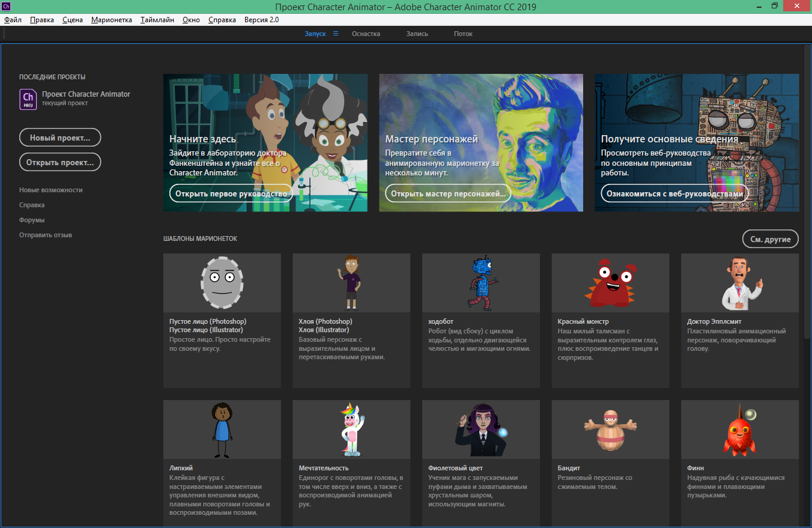Click the Фиолетовый цвет template title
Screen dimensions: 812x528
coord(456,468)
